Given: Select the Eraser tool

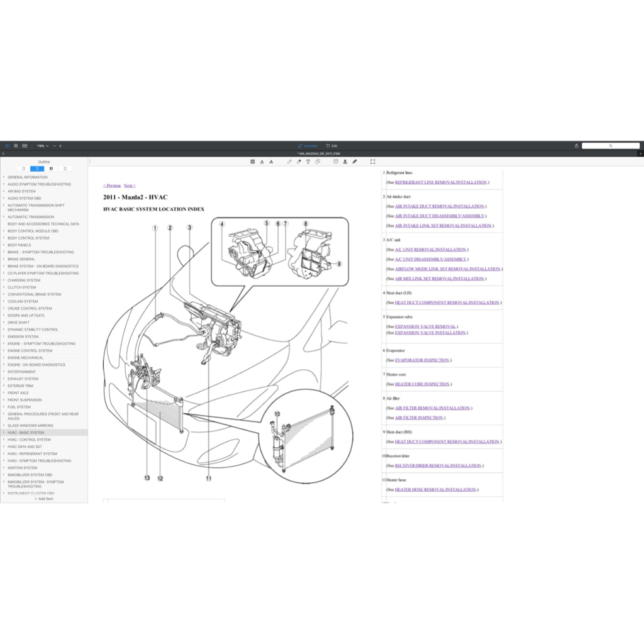Looking at the screenshot, I should tap(298, 162).
